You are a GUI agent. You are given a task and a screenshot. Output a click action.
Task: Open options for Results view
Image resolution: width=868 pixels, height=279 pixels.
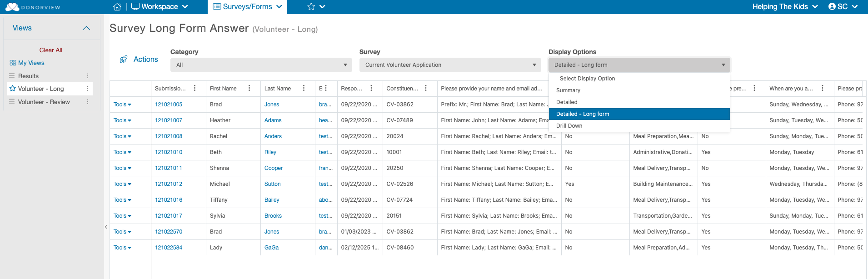[x=88, y=76]
